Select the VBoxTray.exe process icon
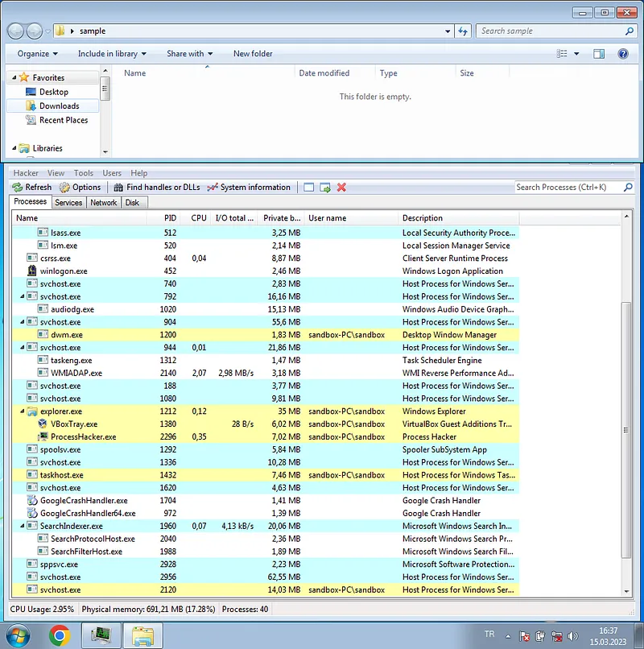This screenshot has height=649, width=644. click(42, 424)
